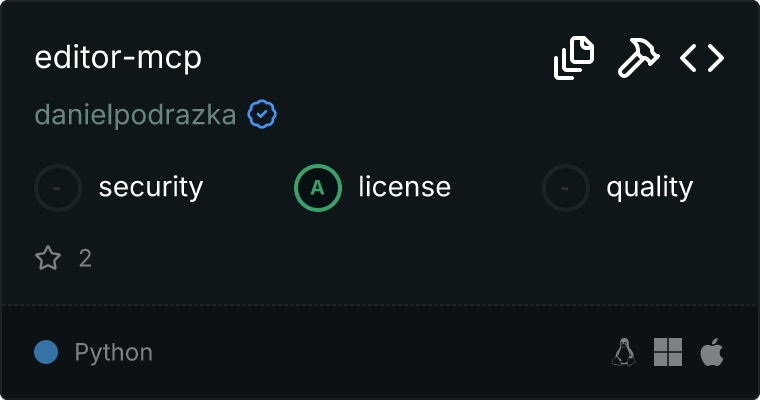Click the license label
Viewport: 760px width, 400px height.
coord(404,187)
